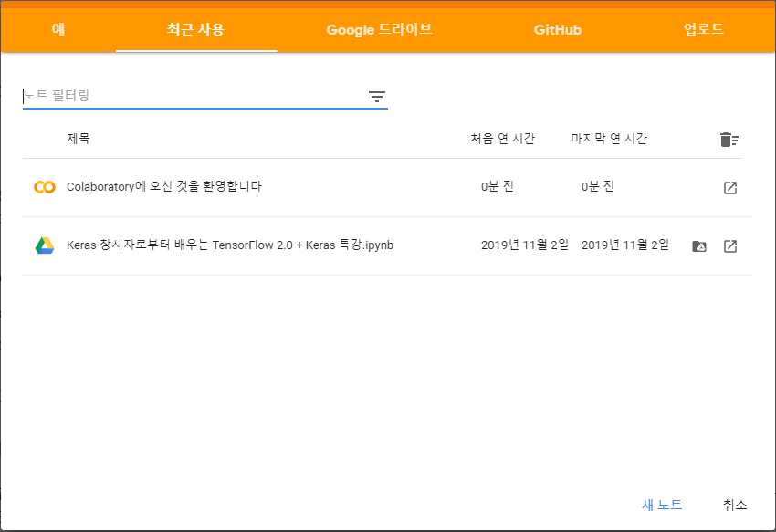Open the 예 (Examples) tab
The width and height of the screenshot is (776, 532).
[58, 29]
